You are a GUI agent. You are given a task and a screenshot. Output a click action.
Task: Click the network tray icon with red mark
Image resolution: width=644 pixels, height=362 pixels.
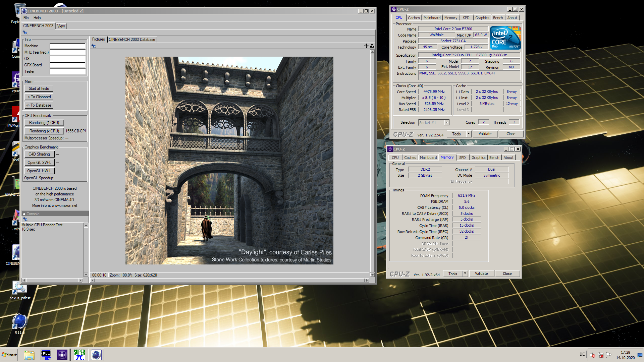pyautogui.click(x=601, y=355)
